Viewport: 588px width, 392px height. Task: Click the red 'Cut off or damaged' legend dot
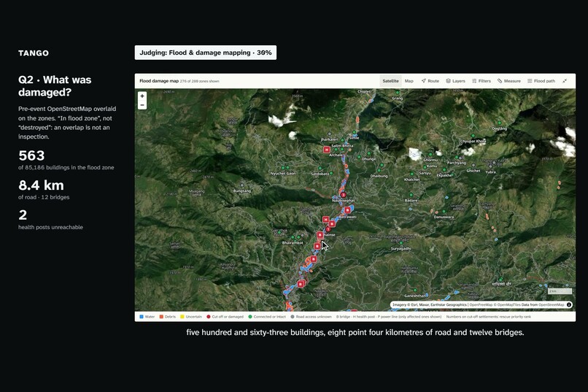click(x=209, y=317)
